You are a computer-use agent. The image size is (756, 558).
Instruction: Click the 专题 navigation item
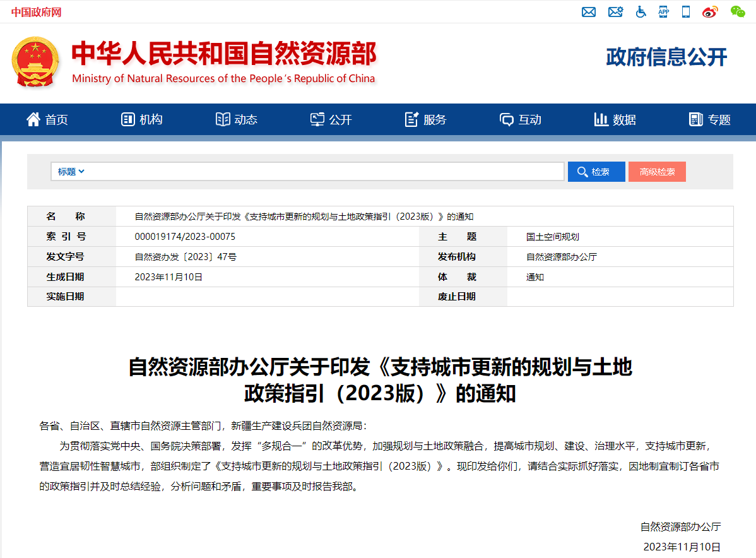[x=710, y=119]
